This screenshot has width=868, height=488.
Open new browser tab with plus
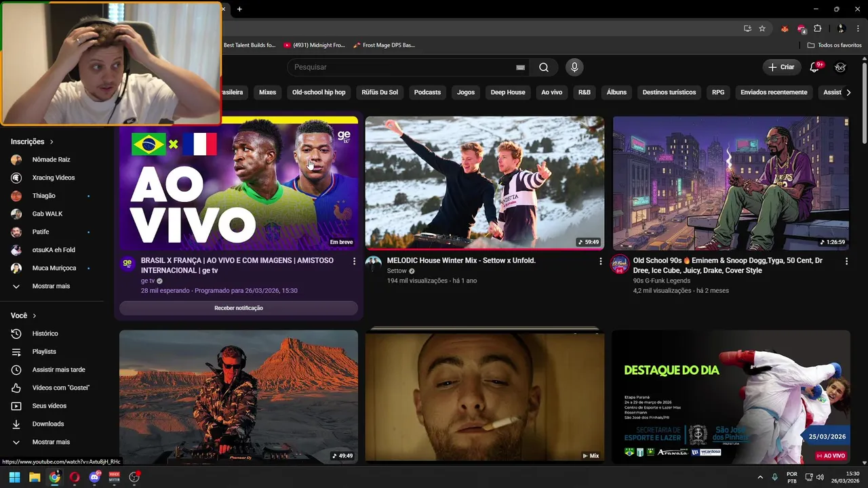[x=239, y=9]
